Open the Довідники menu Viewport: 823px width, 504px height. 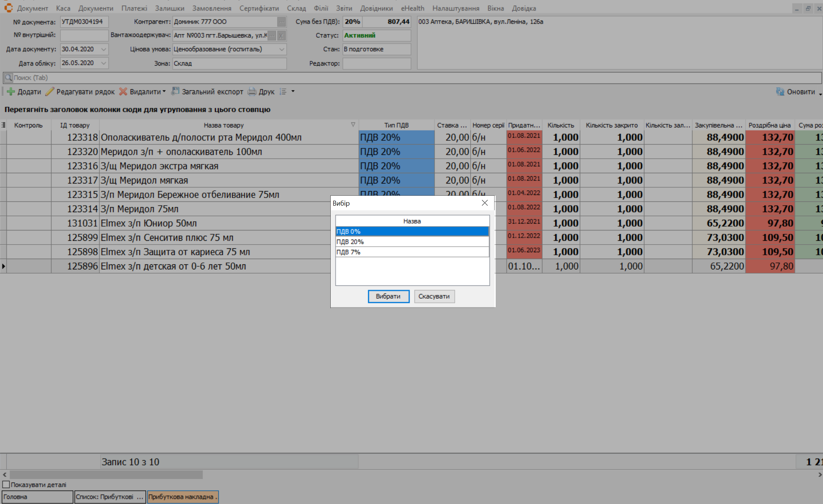pyautogui.click(x=376, y=8)
